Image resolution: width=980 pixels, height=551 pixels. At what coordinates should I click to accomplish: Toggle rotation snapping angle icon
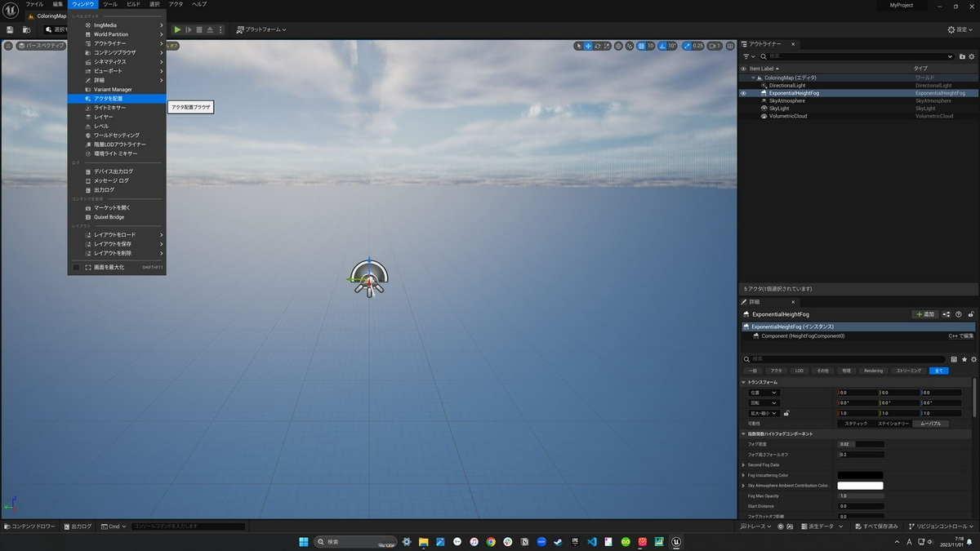[663, 46]
